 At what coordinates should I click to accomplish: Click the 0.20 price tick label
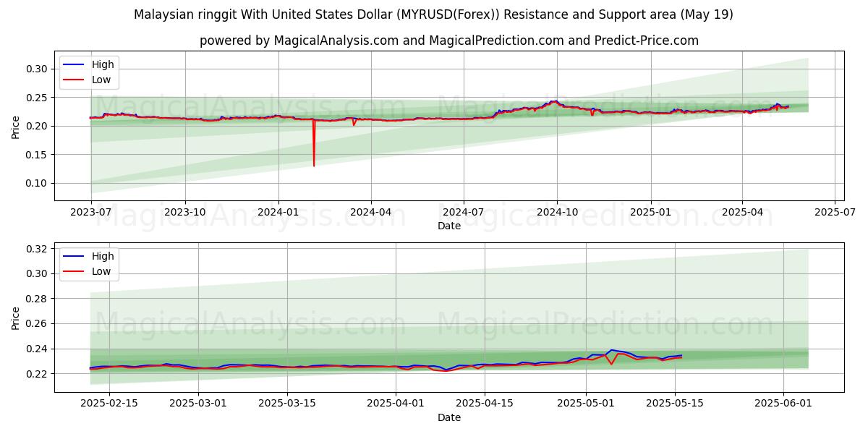pos(37,126)
